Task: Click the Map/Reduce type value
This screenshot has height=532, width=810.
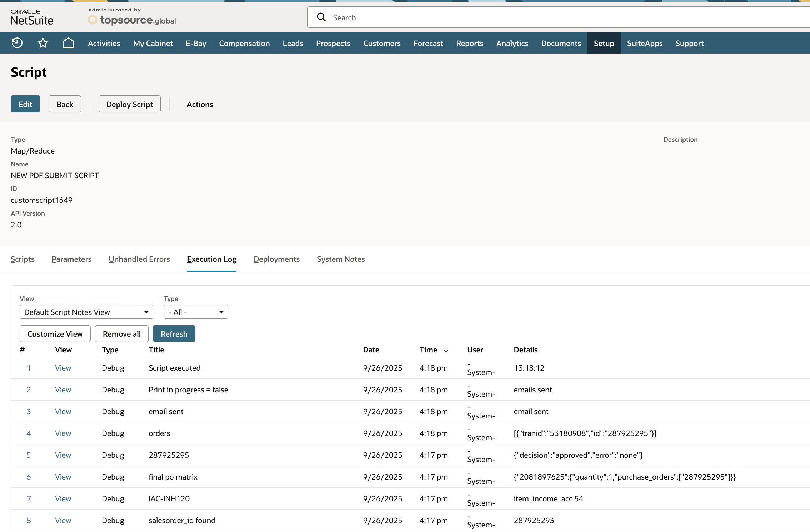Action: [32, 151]
